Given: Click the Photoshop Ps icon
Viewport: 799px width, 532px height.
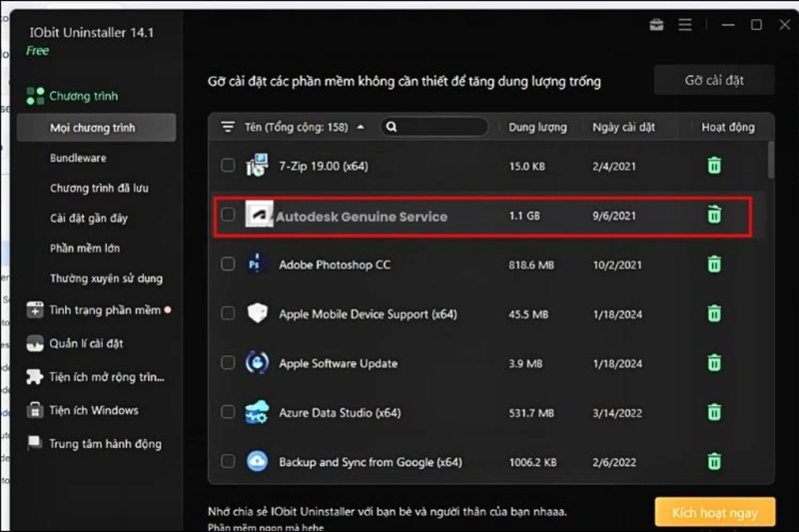Looking at the screenshot, I should click(x=256, y=265).
